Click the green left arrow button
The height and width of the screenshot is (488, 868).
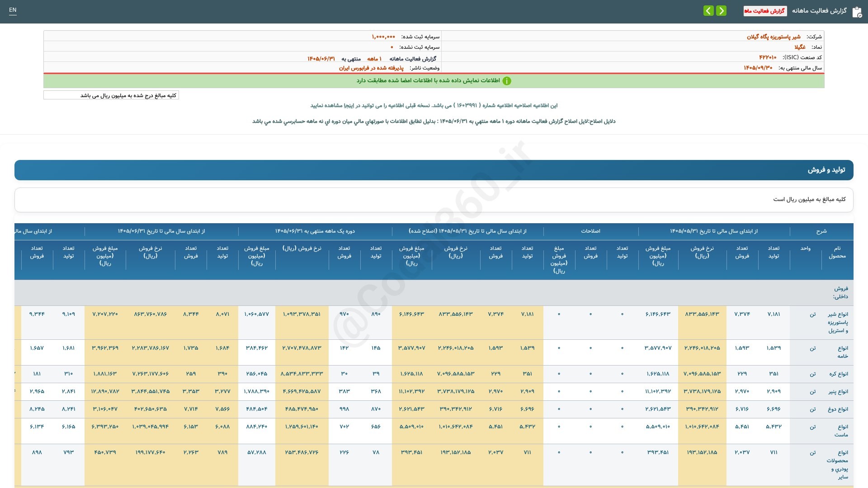point(708,11)
